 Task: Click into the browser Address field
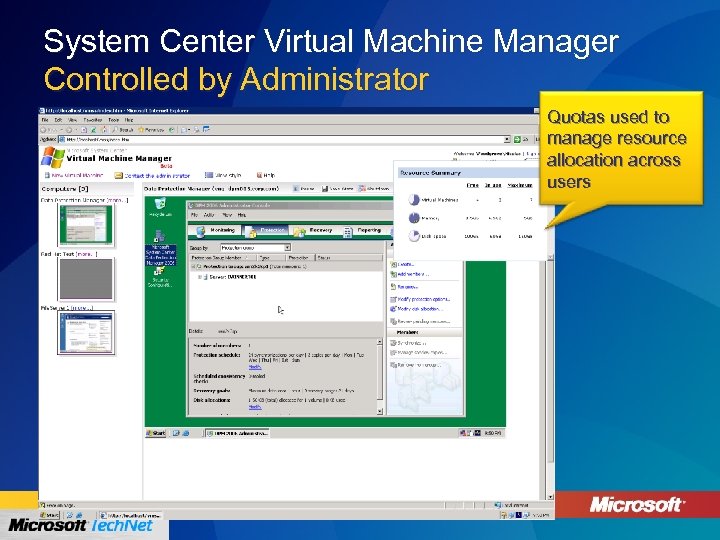284,139
